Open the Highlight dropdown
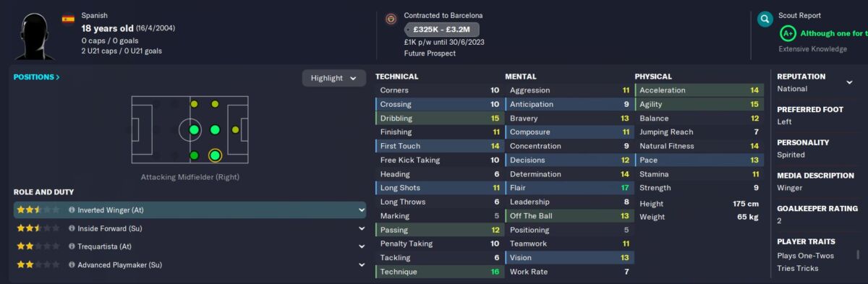 click(x=334, y=78)
